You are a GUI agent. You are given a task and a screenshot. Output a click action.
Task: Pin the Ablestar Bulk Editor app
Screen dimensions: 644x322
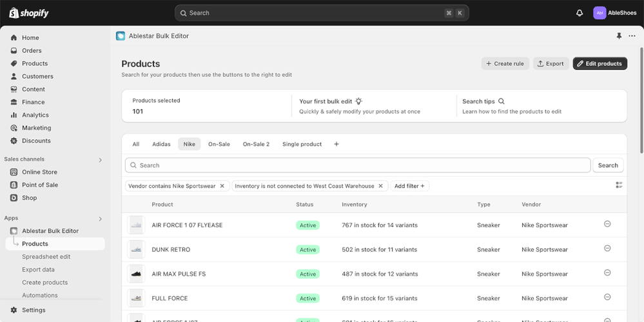click(619, 36)
